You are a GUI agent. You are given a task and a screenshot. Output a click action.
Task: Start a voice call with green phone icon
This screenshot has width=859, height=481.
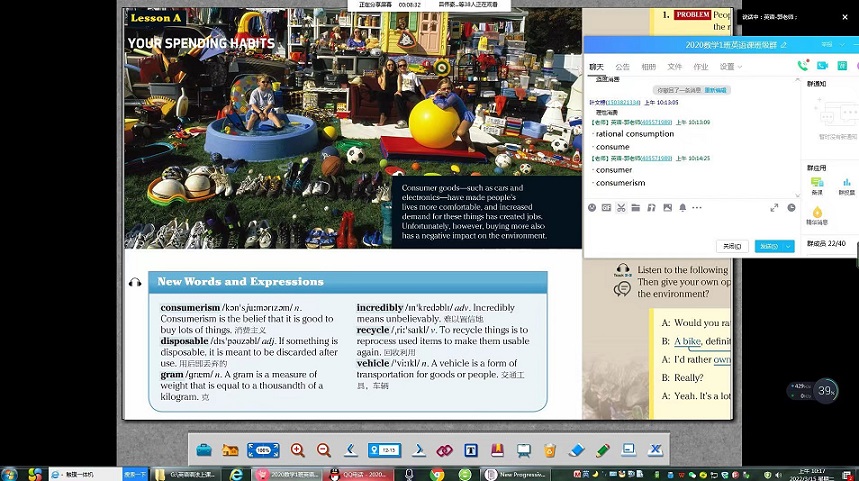803,66
